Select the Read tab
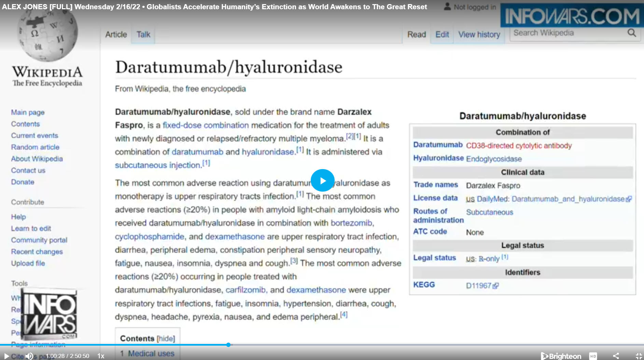 (x=417, y=34)
